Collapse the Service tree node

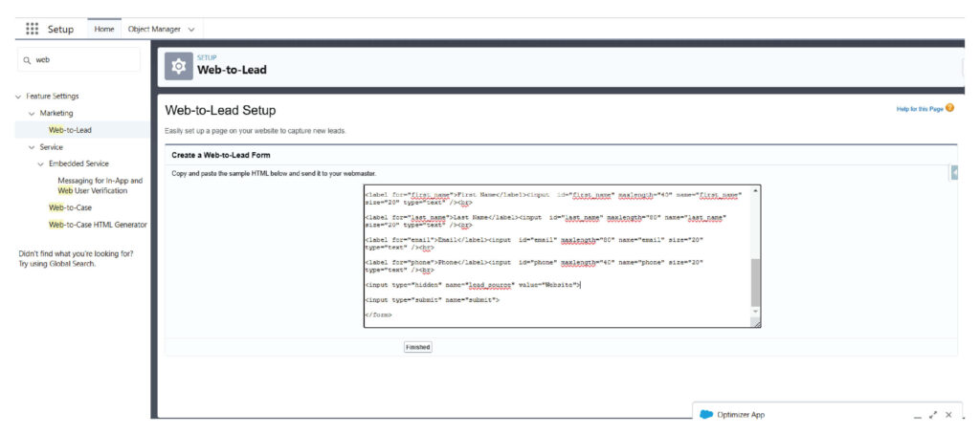[x=32, y=147]
